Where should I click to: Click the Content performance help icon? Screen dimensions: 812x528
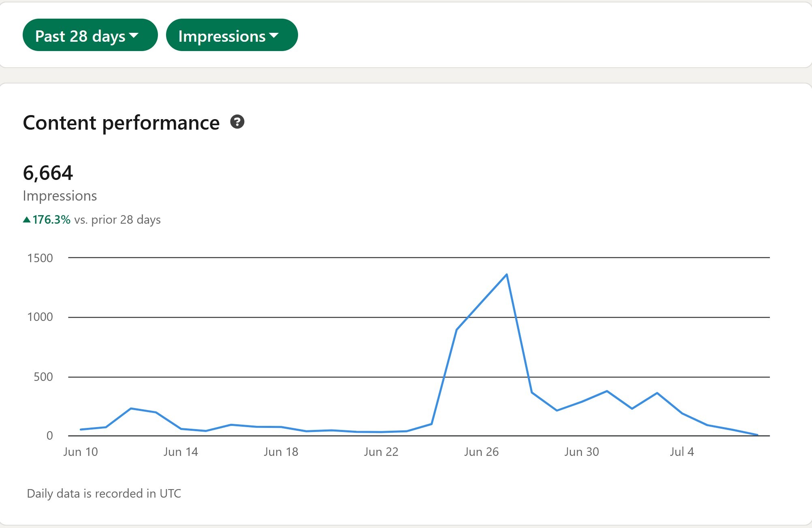pos(237,122)
